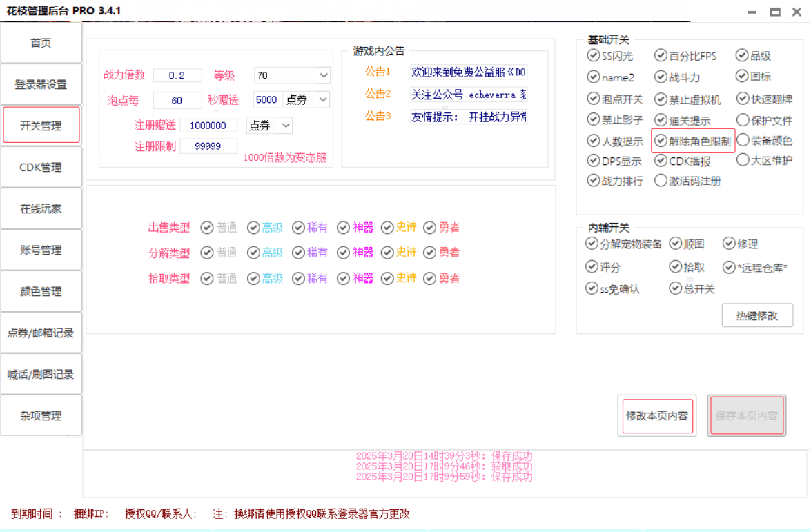Toggle 激活码注册 checkbox

point(661,181)
